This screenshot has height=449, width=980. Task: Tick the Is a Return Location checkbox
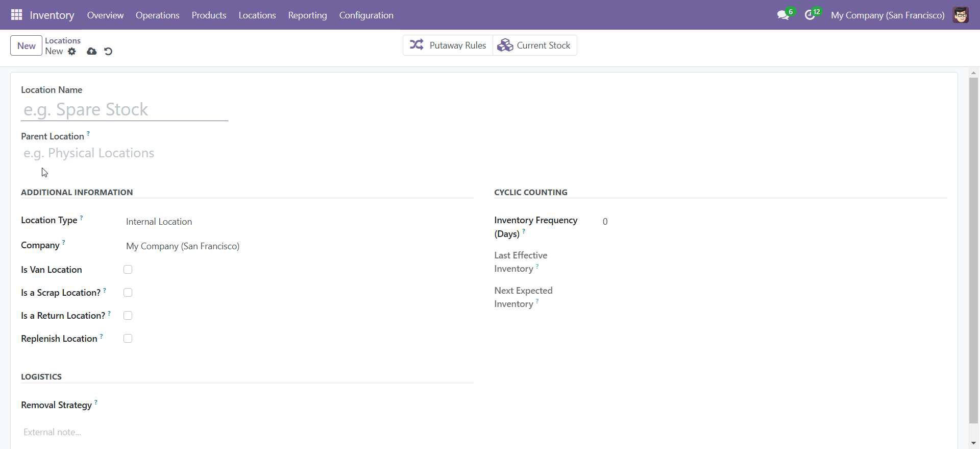[x=128, y=316]
